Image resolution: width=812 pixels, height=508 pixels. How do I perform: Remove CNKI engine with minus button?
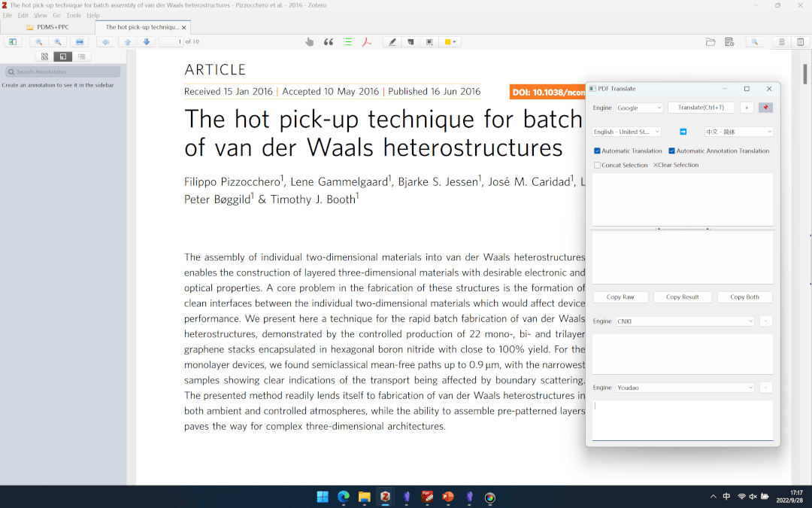(765, 321)
